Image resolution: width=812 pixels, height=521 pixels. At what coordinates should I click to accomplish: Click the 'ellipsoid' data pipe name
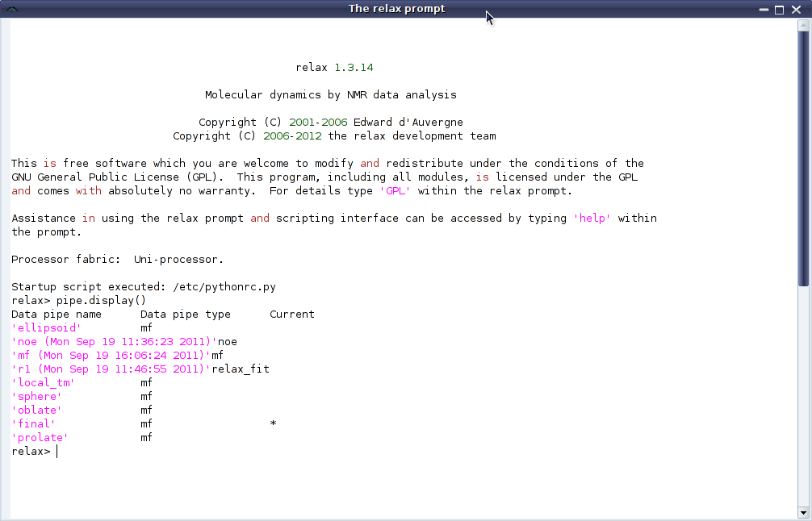click(x=47, y=328)
